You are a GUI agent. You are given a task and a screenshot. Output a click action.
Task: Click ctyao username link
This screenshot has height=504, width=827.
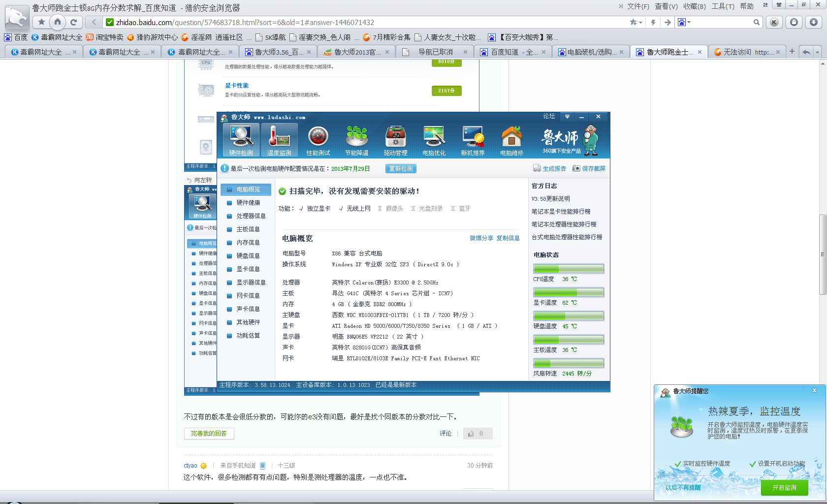click(190, 466)
